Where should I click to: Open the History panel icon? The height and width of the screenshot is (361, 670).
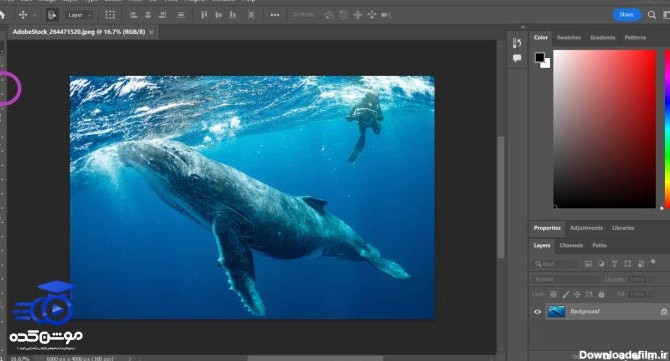tap(517, 43)
